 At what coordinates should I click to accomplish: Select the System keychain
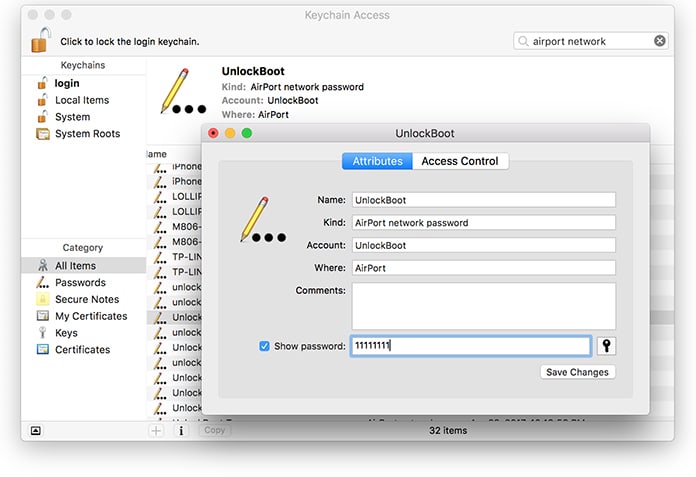click(x=72, y=117)
